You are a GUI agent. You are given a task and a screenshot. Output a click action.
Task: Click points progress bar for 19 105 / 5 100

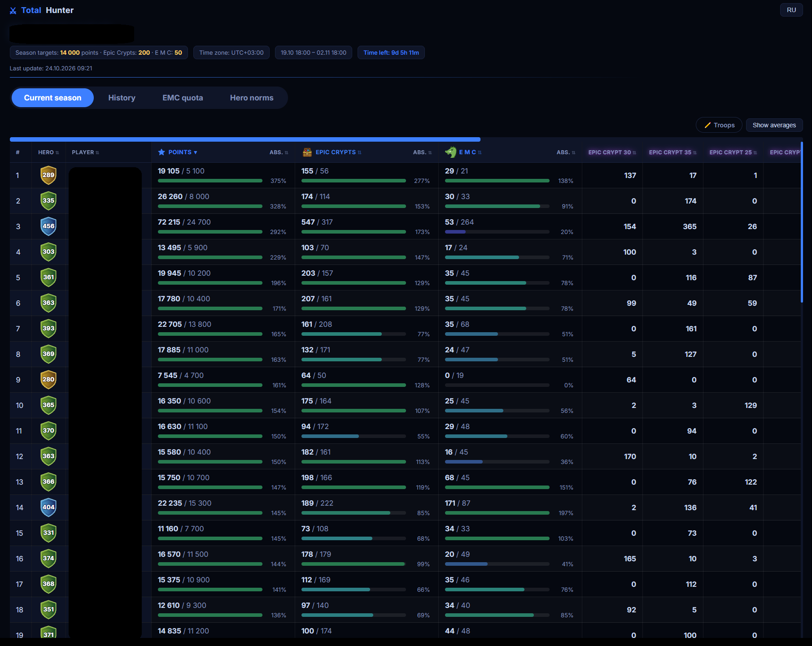pos(210,181)
